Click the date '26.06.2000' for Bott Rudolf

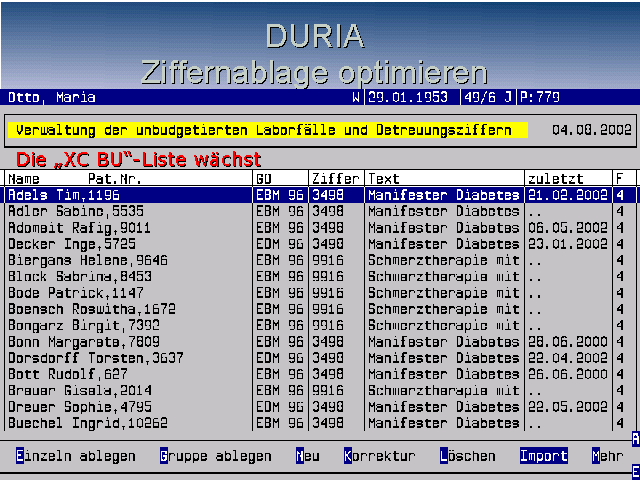coord(568,374)
